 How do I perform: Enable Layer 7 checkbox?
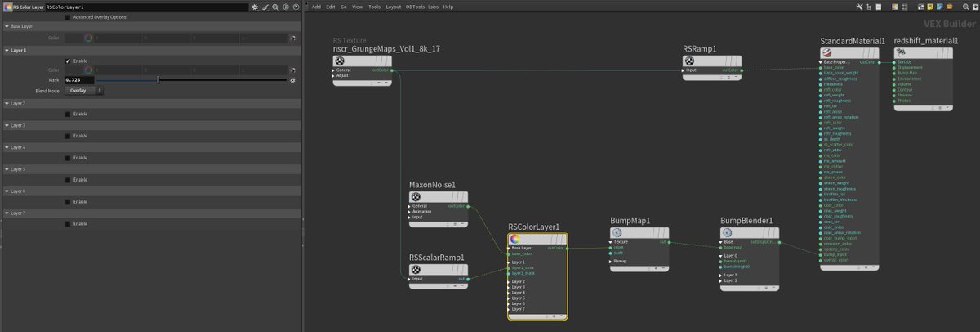[68, 224]
